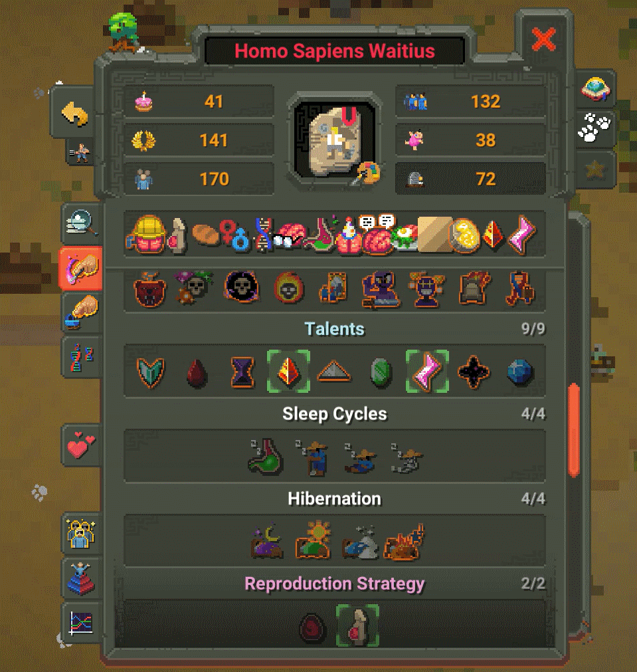
Task: Click the paw prints button
Action: 594,128
